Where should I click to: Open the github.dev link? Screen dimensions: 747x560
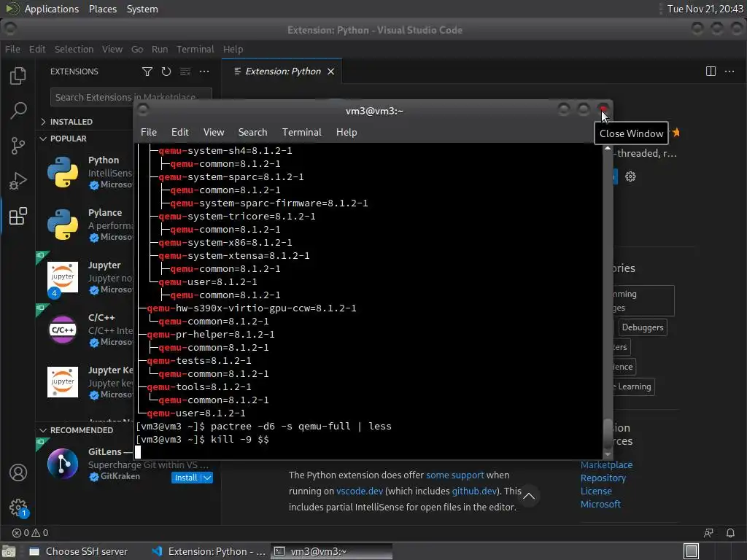click(x=474, y=491)
